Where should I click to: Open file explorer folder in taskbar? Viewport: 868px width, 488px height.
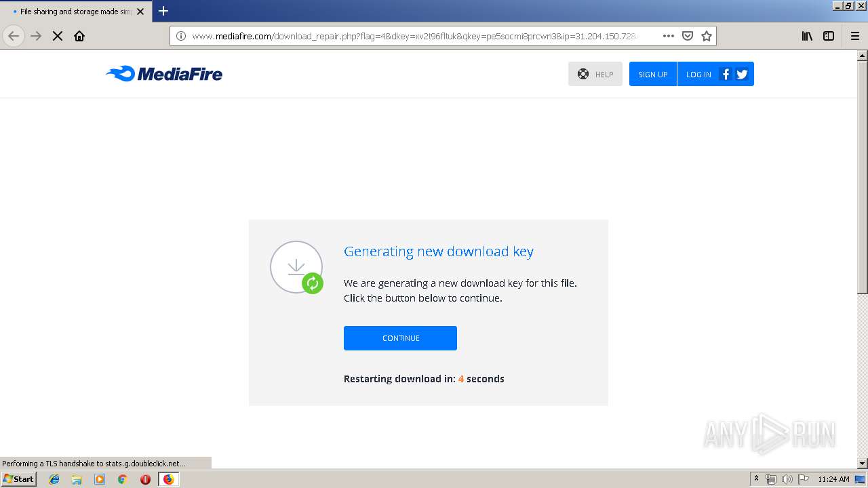point(77,479)
